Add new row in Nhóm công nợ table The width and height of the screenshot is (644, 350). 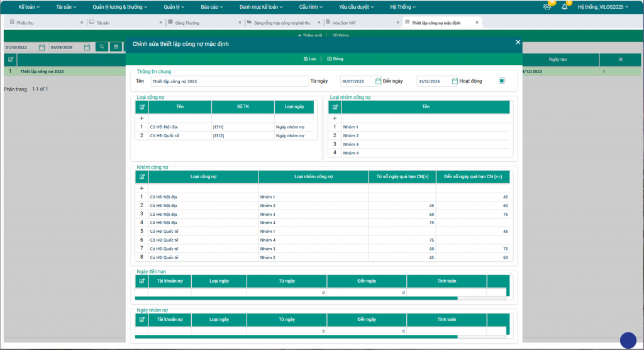coord(142,188)
